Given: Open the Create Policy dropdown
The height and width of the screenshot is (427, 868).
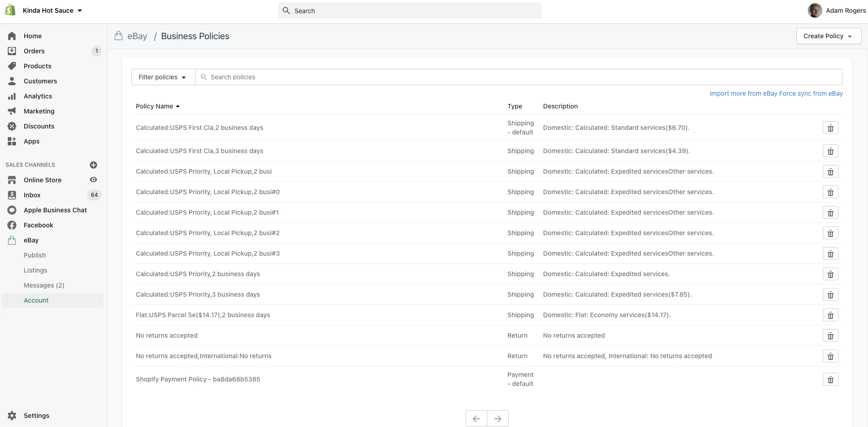Looking at the screenshot, I should point(828,36).
